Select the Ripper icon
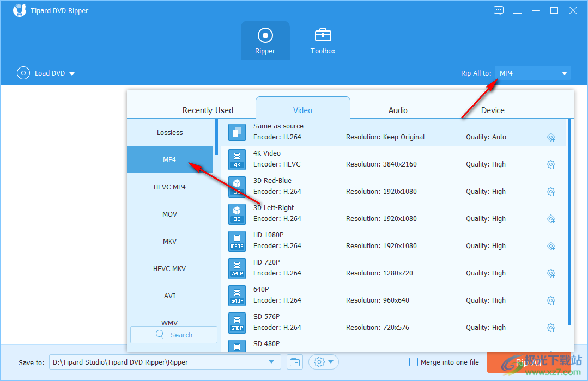Viewport: 588px width, 381px height. [265, 36]
